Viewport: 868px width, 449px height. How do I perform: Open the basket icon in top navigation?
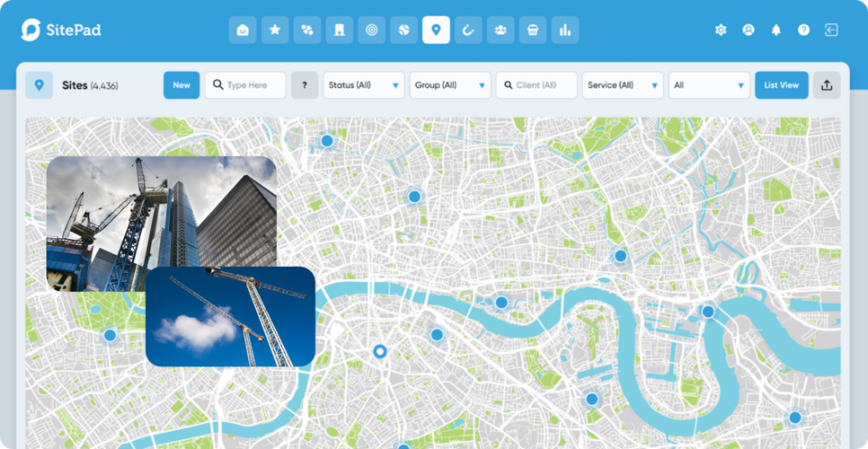pos(533,30)
